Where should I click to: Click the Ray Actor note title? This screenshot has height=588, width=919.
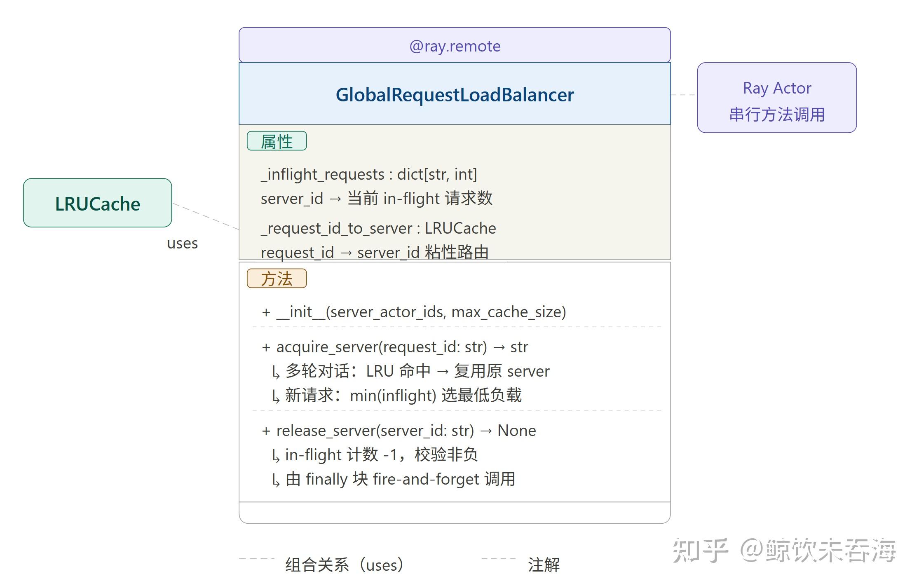point(777,88)
